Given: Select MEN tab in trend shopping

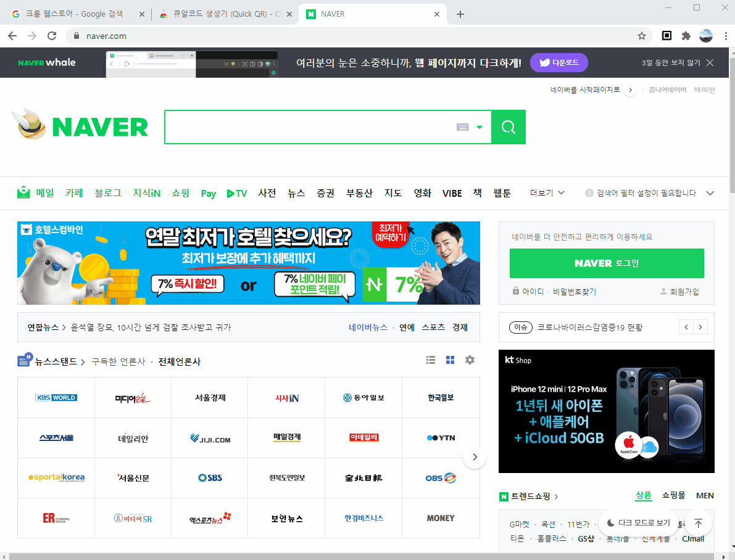Looking at the screenshot, I should pyautogui.click(x=705, y=495).
